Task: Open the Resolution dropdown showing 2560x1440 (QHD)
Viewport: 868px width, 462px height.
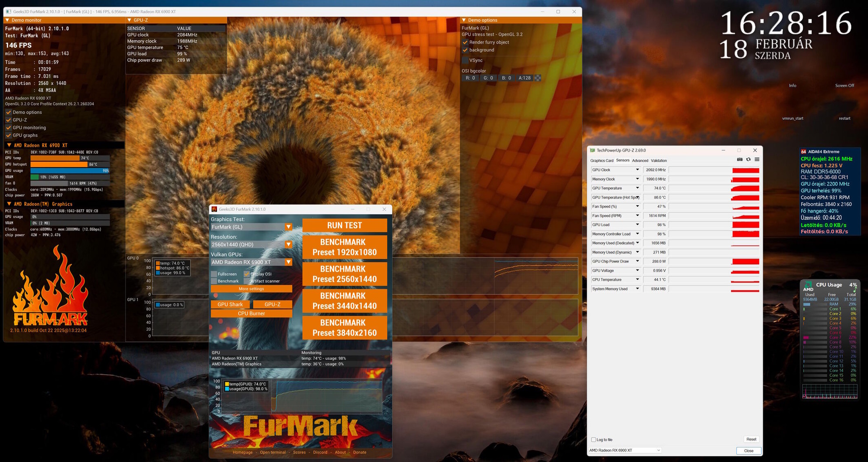Action: click(252, 245)
